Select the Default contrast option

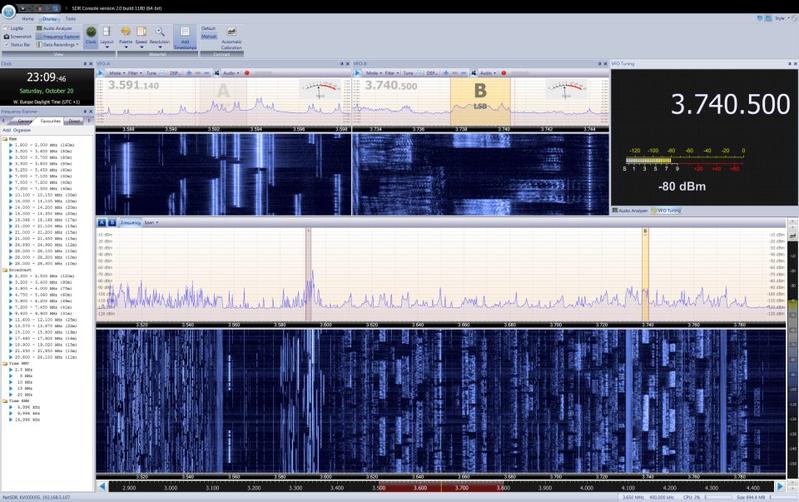tap(208, 29)
